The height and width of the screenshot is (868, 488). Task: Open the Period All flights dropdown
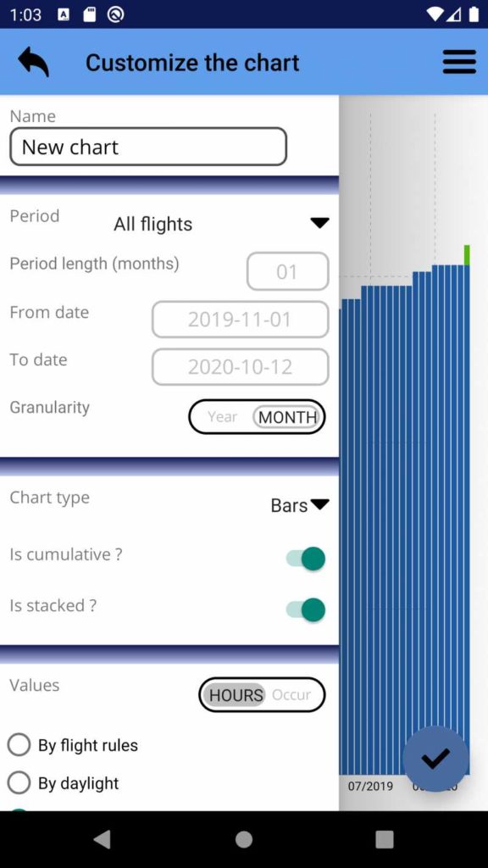click(x=221, y=224)
